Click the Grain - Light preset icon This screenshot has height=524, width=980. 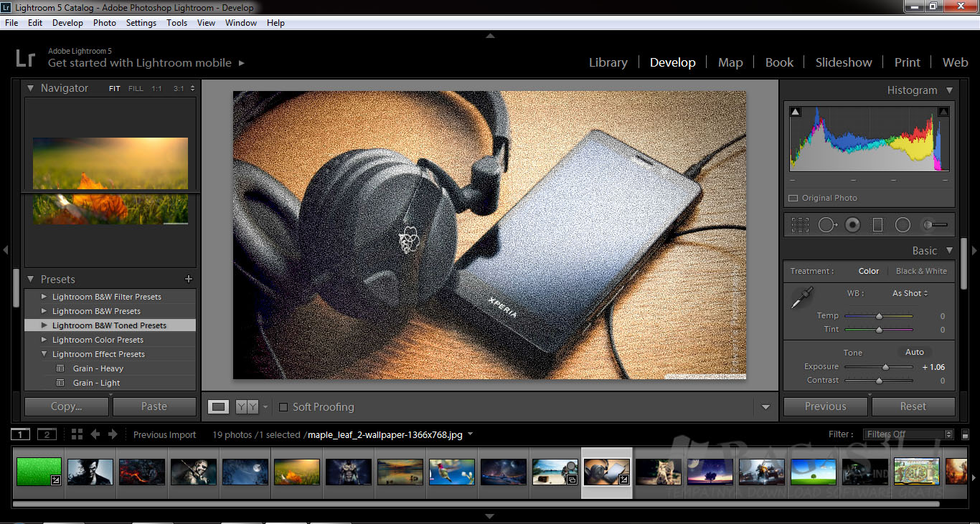(x=60, y=383)
